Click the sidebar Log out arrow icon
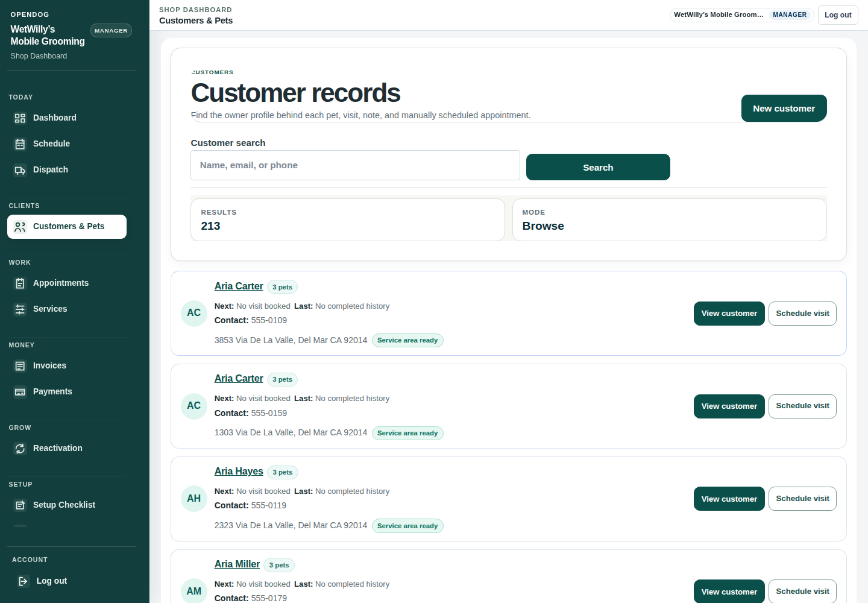This screenshot has width=868, height=603. tap(24, 581)
